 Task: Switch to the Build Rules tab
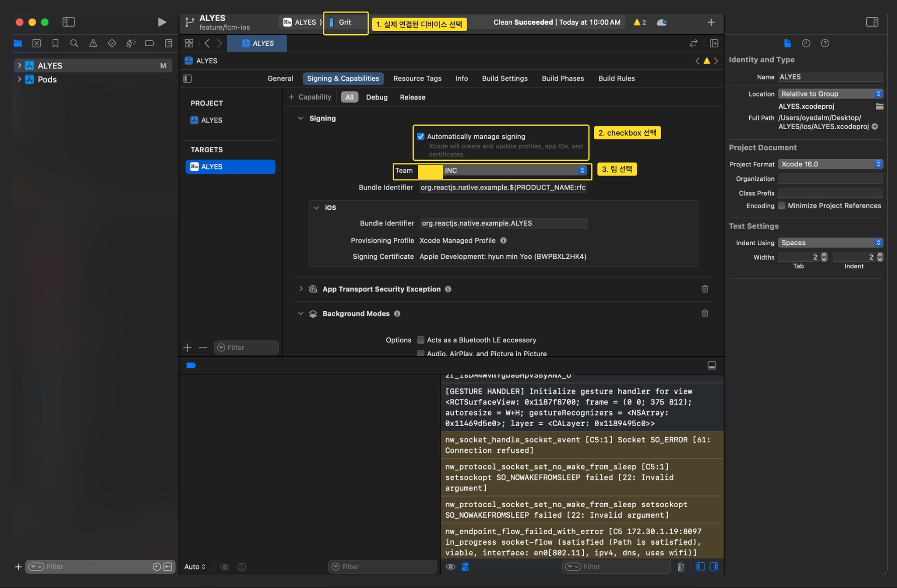[x=616, y=78]
